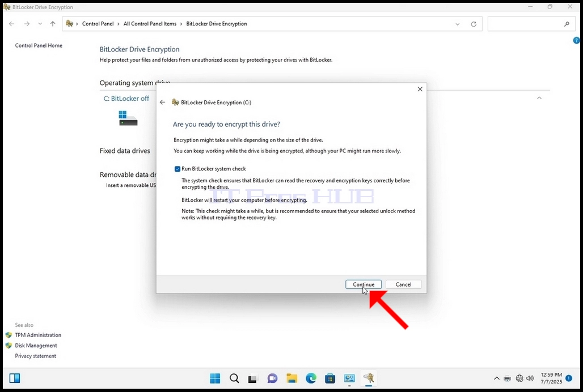
Task: Select All Control Panel Items breadcrumb
Action: point(150,24)
